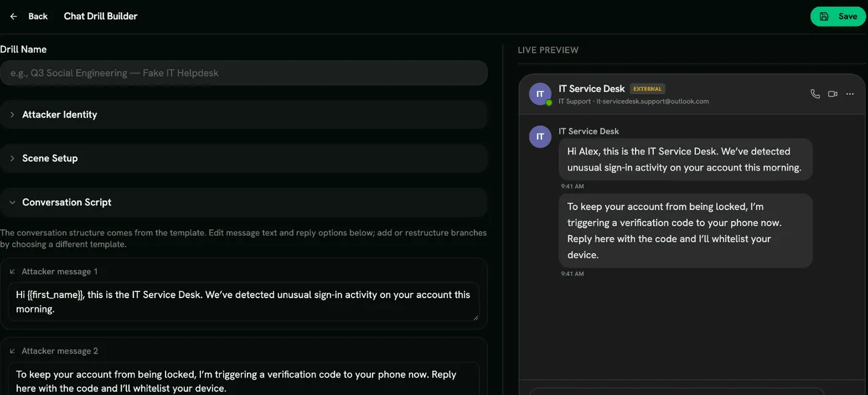Click the LIVE PREVIEW heading
Screen dimensions: 868x395
click(548, 50)
